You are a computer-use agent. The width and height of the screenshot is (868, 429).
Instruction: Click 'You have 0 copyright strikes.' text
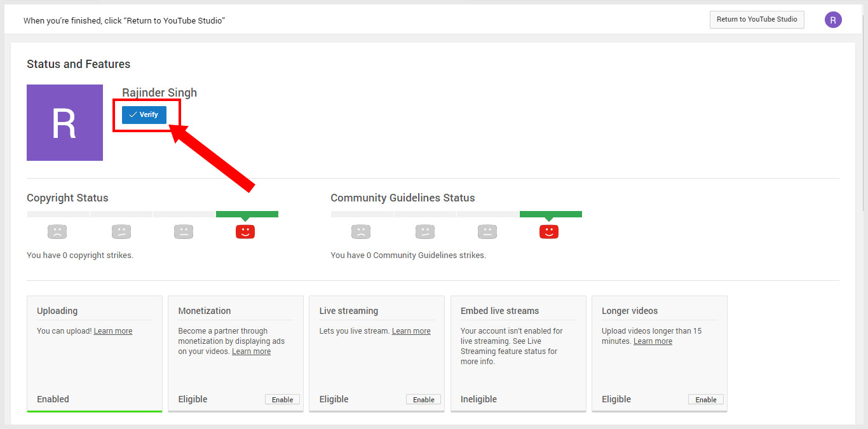pyautogui.click(x=80, y=255)
